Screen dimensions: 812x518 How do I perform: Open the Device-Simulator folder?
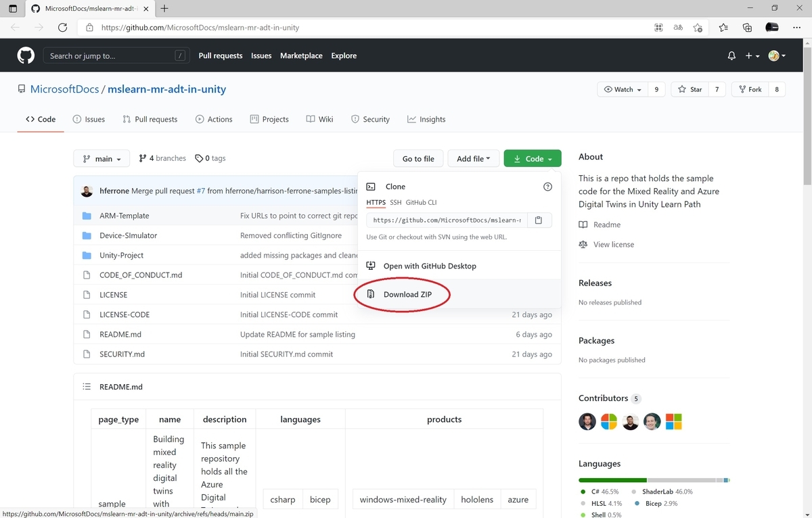click(x=128, y=235)
